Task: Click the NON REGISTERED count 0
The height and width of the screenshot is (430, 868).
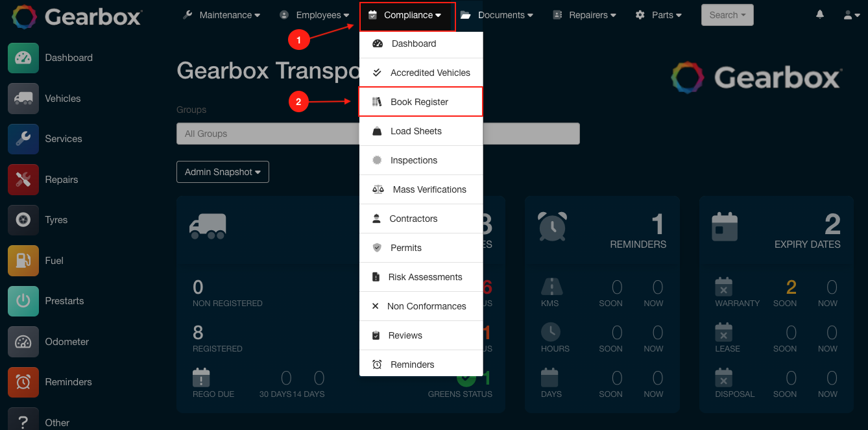Action: (198, 287)
